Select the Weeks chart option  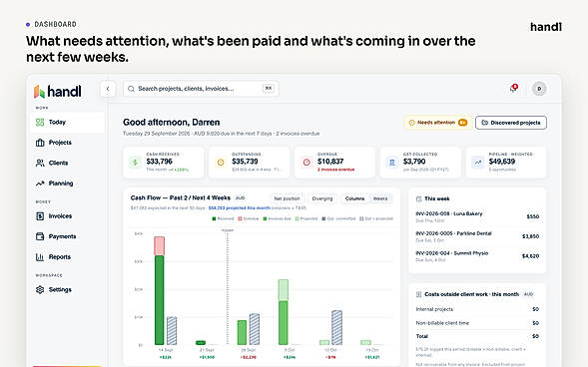click(x=380, y=198)
